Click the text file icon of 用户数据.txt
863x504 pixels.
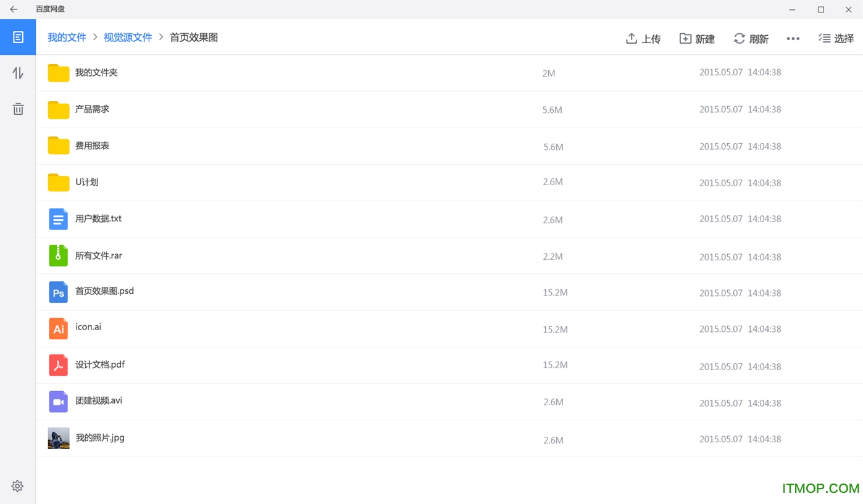pos(58,219)
